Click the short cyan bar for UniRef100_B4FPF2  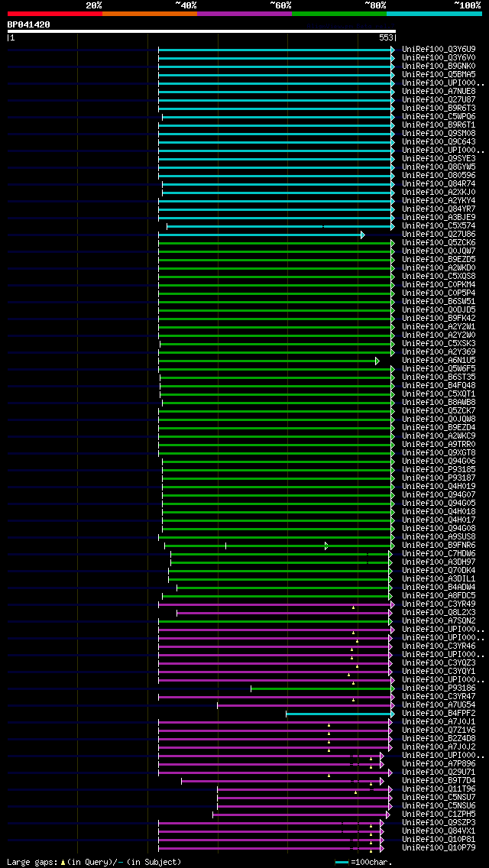(x=340, y=714)
